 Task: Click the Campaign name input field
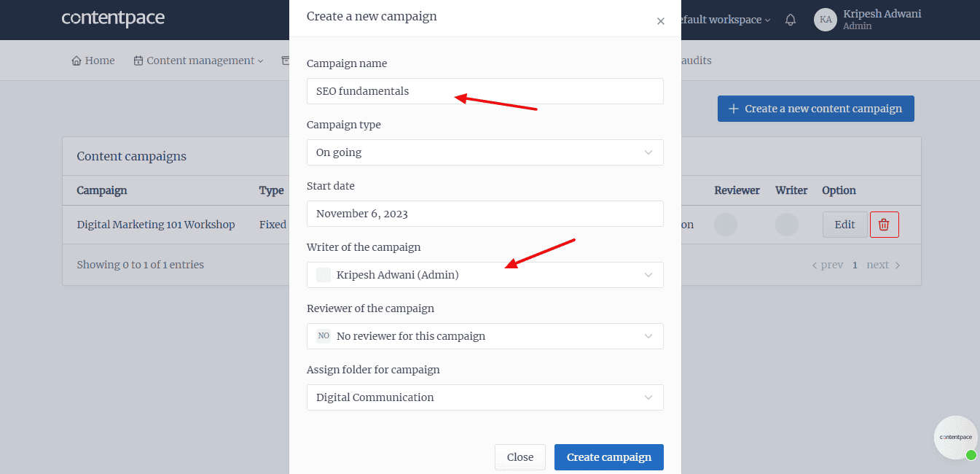click(485, 91)
